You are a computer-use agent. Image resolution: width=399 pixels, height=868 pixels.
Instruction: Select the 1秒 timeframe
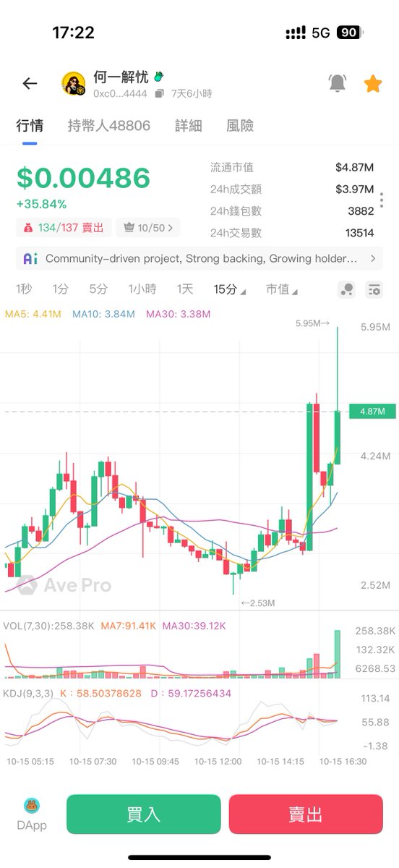[24, 289]
